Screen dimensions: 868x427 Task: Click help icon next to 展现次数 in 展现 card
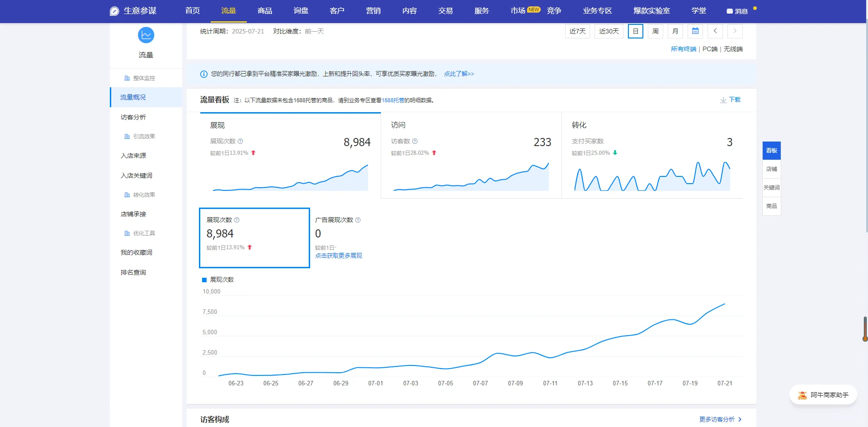click(241, 141)
